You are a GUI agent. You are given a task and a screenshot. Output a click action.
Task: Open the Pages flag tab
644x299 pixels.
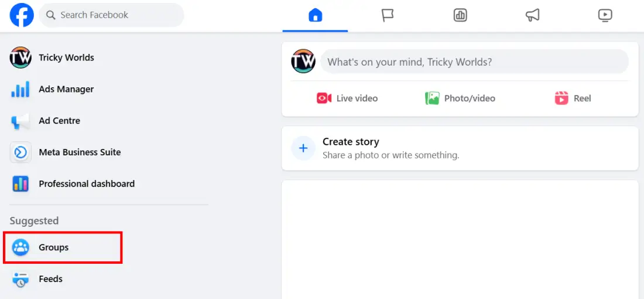[388, 16]
